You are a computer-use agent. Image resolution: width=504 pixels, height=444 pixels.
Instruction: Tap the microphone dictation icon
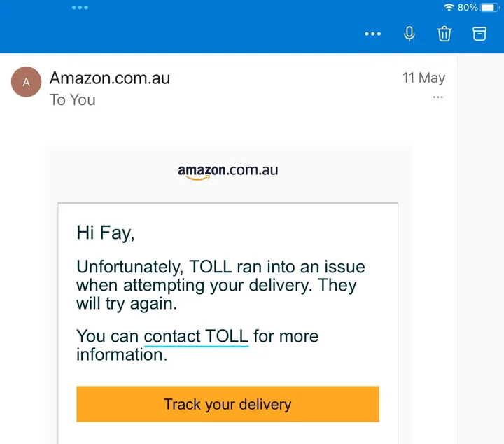pyautogui.click(x=409, y=34)
